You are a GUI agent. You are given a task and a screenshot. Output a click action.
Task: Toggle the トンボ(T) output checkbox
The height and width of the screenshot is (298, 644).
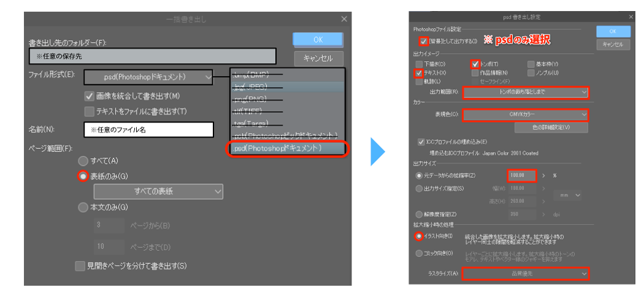click(x=475, y=64)
